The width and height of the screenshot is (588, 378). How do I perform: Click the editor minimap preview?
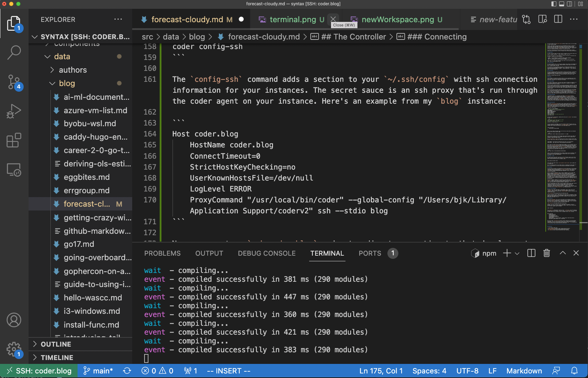coord(562,138)
